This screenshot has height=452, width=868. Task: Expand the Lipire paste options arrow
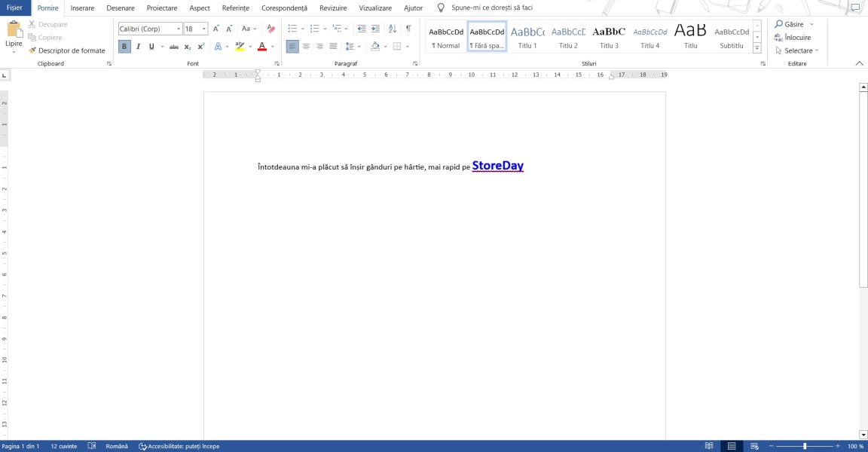pyautogui.click(x=14, y=52)
